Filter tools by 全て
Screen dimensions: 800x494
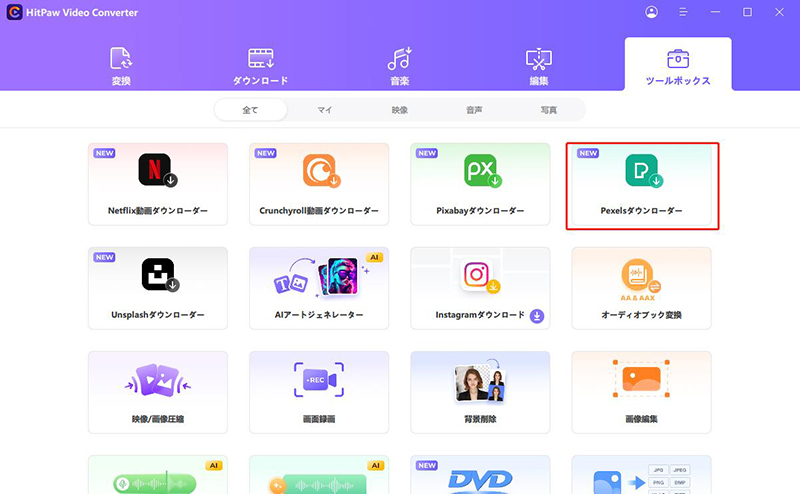[x=251, y=110]
